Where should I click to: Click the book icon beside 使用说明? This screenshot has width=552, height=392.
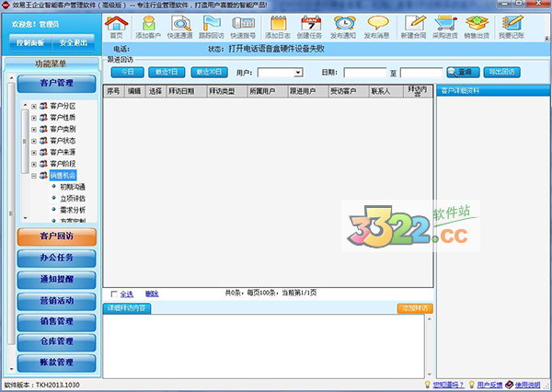point(510,385)
